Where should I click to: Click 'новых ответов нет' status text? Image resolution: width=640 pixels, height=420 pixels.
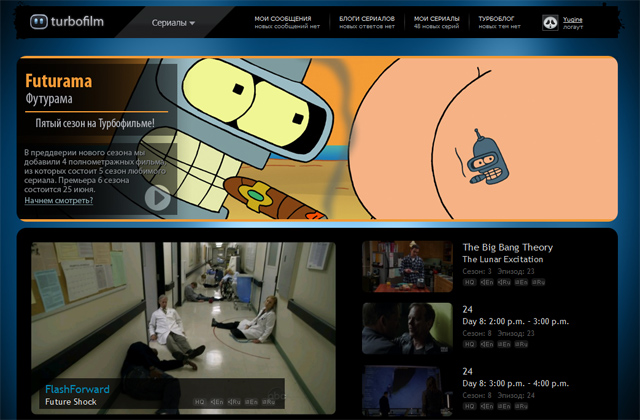point(367,27)
